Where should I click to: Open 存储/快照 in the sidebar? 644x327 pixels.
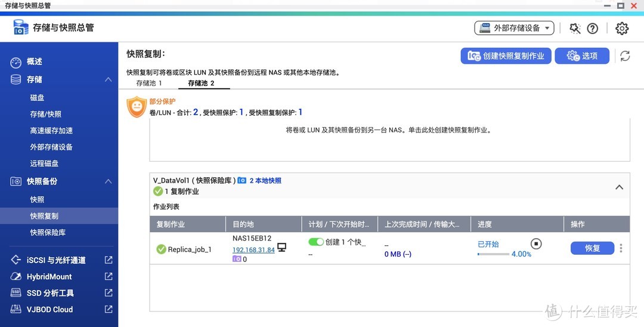(x=45, y=114)
